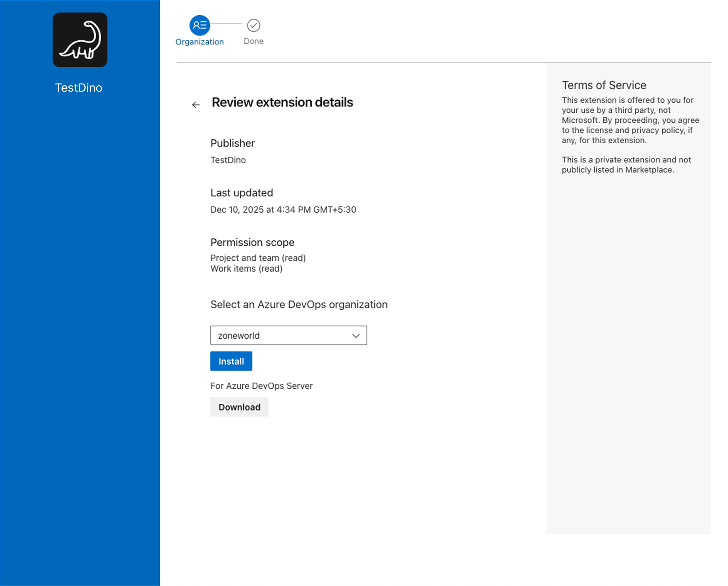Select the Organization step label

tap(200, 41)
